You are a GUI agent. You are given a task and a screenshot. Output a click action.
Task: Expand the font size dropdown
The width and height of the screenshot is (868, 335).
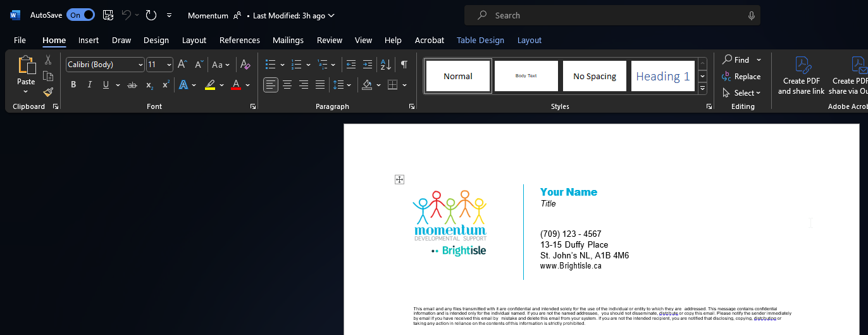coord(169,65)
